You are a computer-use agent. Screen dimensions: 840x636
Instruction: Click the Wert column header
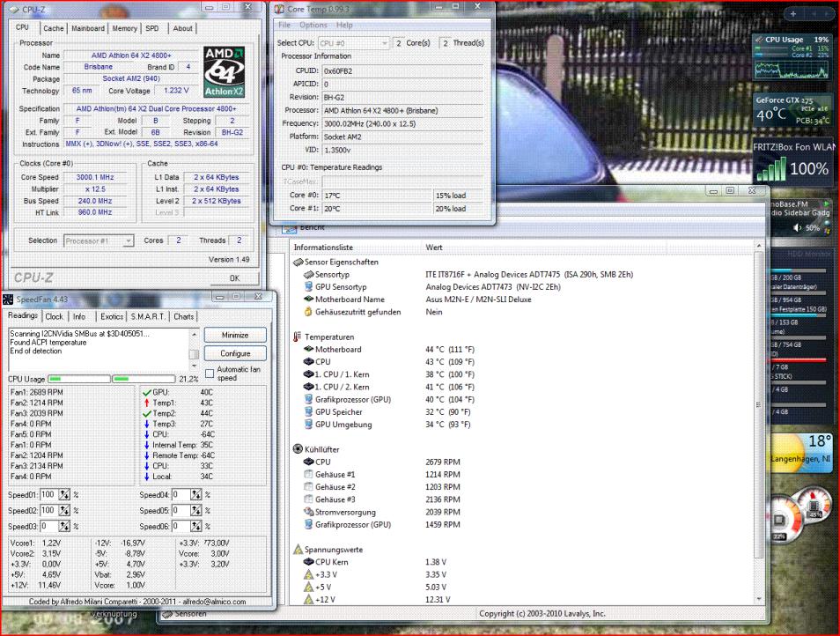click(x=434, y=248)
